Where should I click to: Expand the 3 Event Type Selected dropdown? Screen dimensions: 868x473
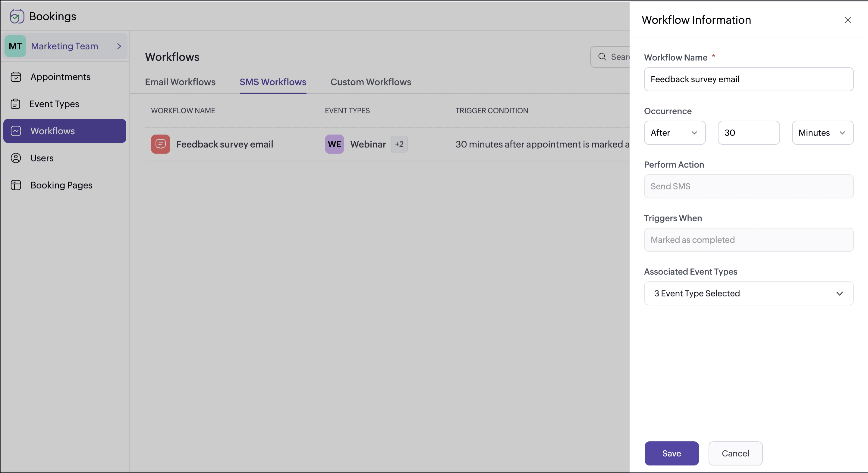[x=748, y=293]
